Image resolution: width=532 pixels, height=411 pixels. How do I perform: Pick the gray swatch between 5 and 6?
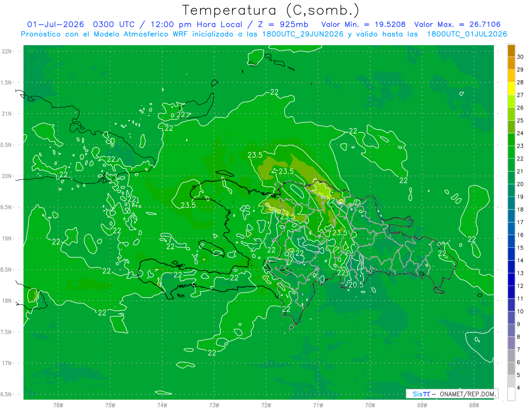click(x=511, y=368)
